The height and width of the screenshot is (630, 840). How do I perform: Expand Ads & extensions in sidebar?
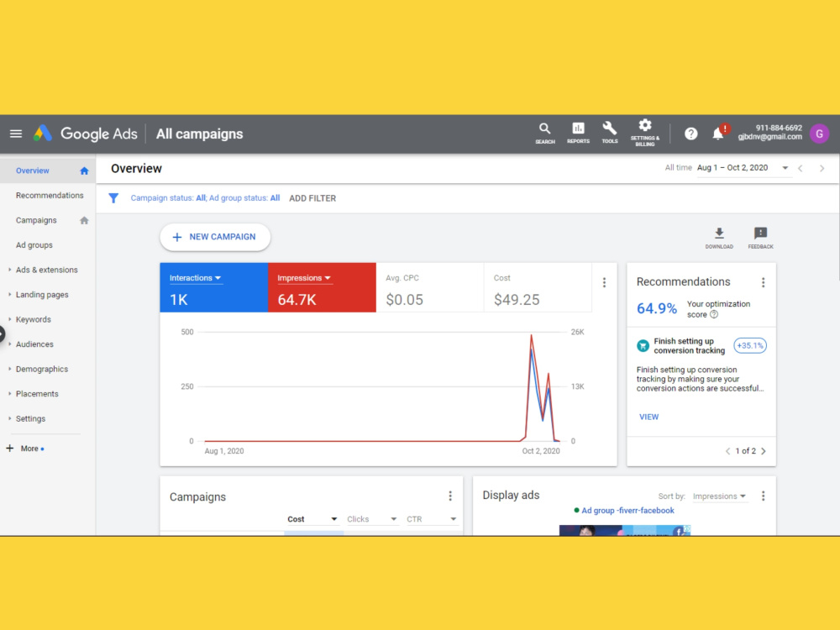tap(9, 270)
